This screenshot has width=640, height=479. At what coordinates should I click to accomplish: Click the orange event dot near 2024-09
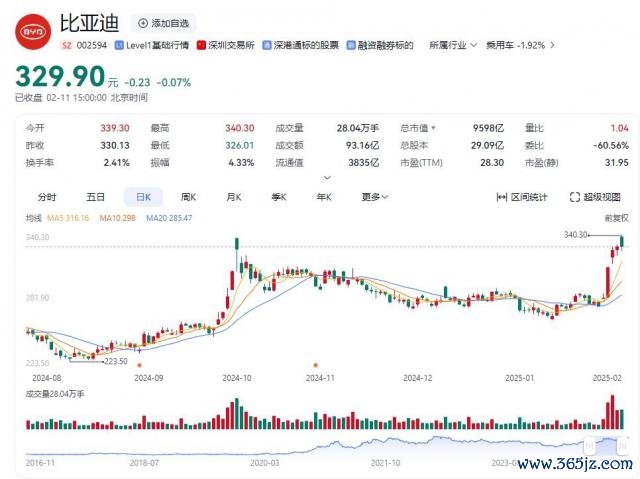[140, 365]
